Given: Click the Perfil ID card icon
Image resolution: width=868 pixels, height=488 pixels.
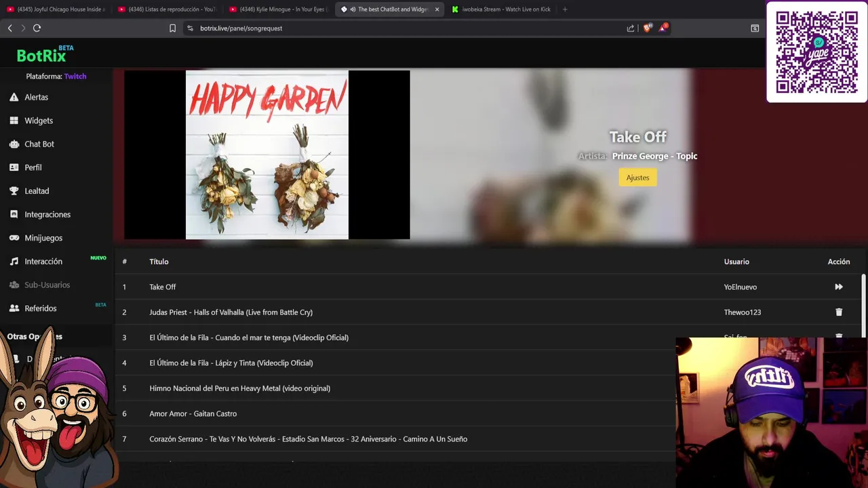Looking at the screenshot, I should click(x=14, y=167).
